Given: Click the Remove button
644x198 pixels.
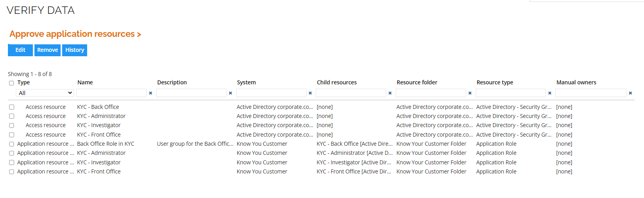Looking at the screenshot, I should 48,50.
